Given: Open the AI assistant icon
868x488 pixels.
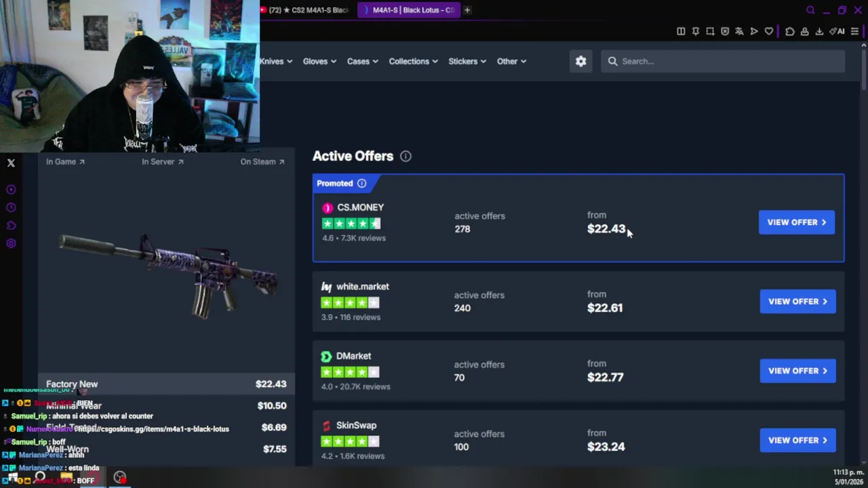Looking at the screenshot, I should [x=837, y=31].
